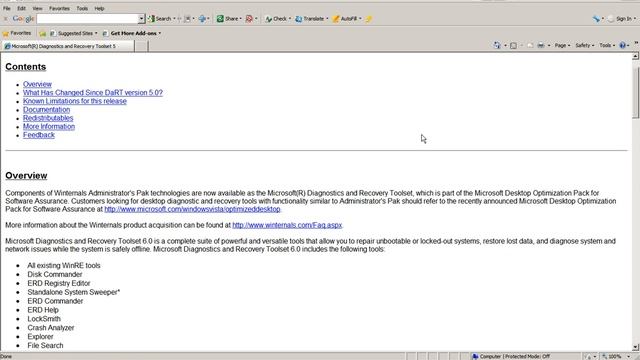Click Sign In on Google toolbar

[x=620, y=19]
